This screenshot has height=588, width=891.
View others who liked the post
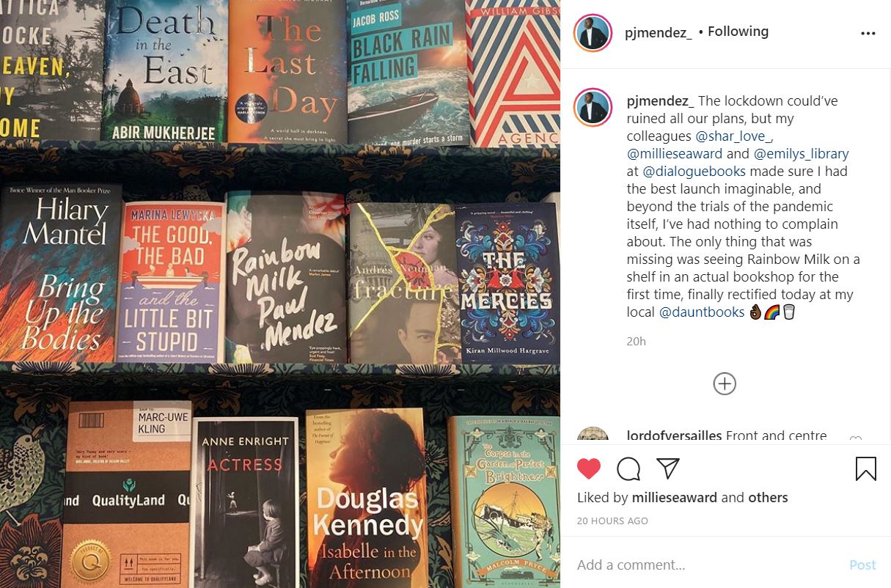click(768, 497)
